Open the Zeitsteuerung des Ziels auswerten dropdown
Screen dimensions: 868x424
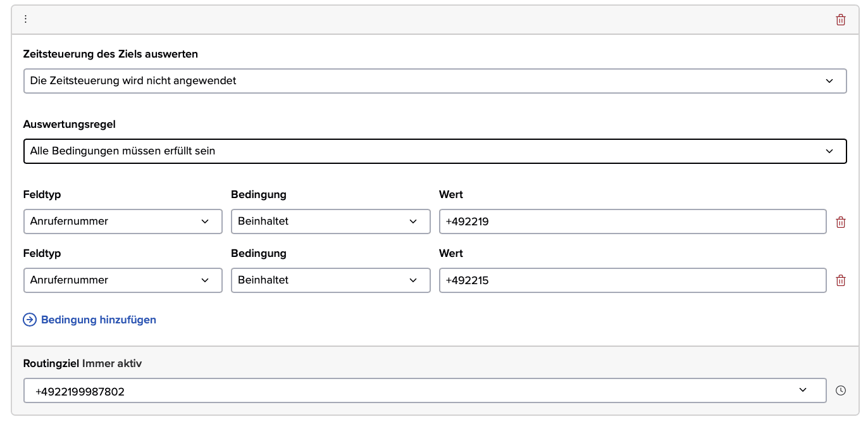click(x=435, y=81)
